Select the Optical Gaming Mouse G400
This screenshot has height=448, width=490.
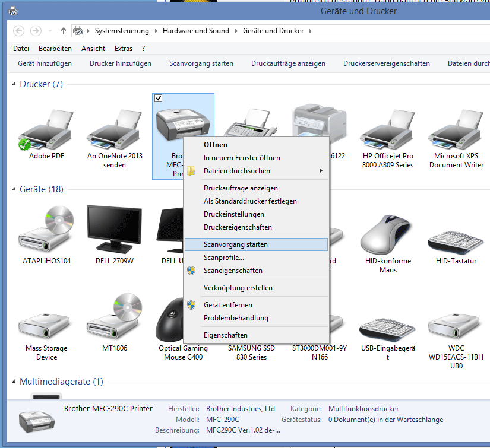coord(170,320)
